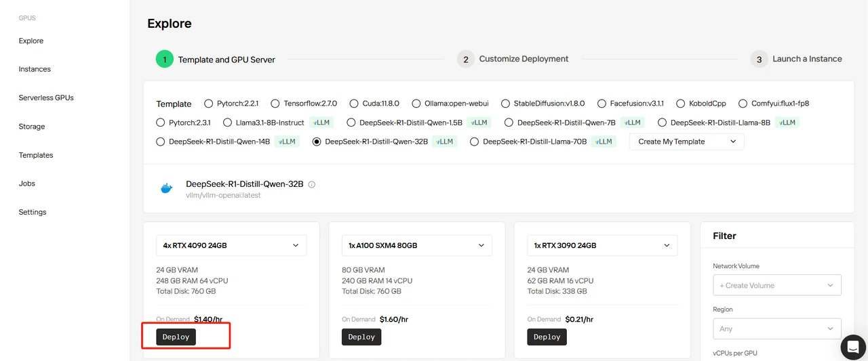
Task: Click the Filter panel heading
Action: coord(724,236)
